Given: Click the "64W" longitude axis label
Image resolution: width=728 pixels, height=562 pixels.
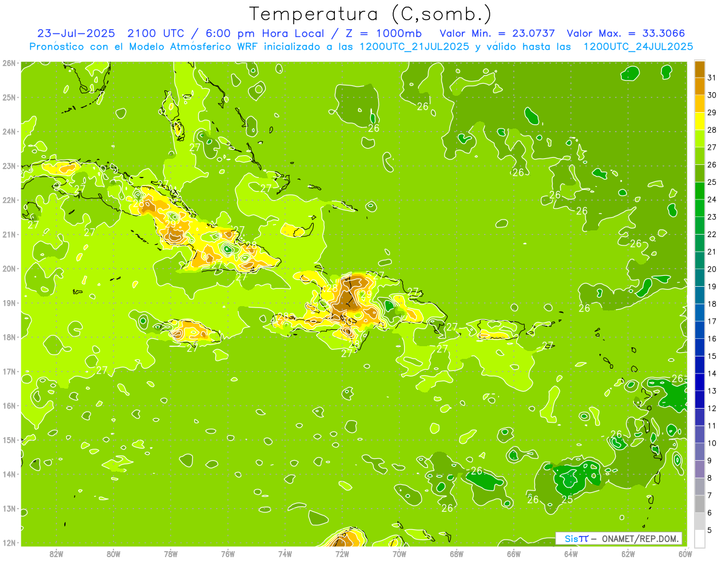Looking at the screenshot, I should click(x=571, y=554).
